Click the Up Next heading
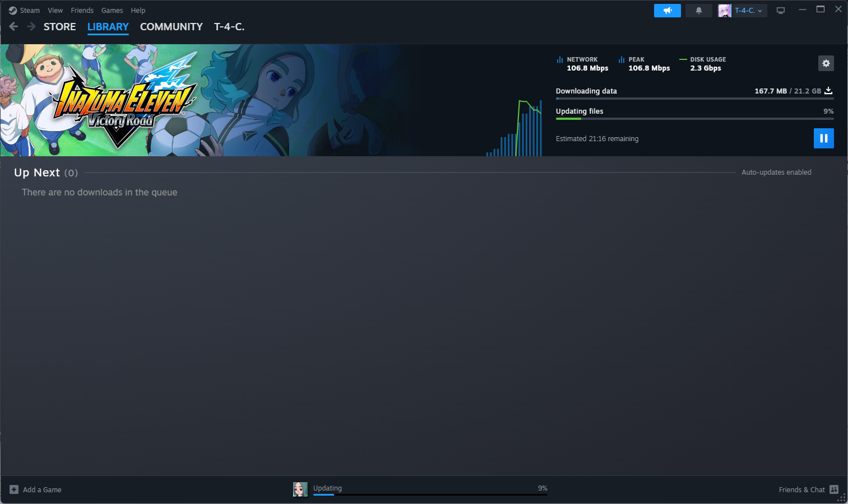The image size is (848, 504). click(37, 172)
